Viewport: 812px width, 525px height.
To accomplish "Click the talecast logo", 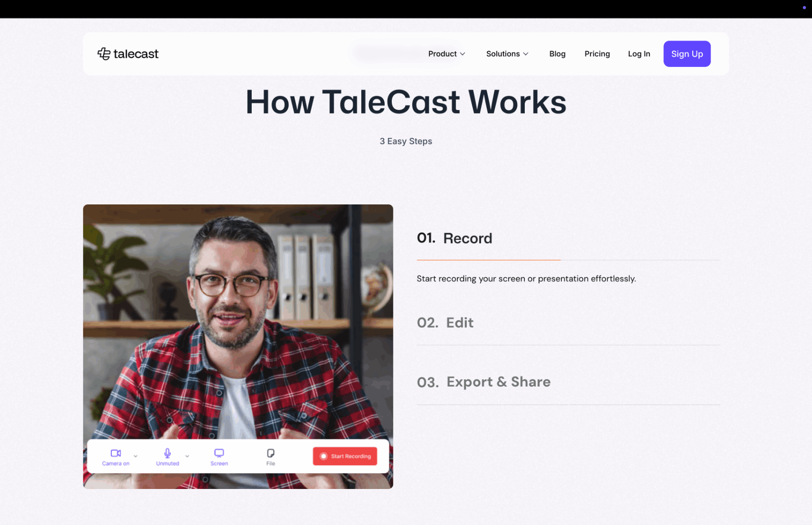I will [x=128, y=54].
